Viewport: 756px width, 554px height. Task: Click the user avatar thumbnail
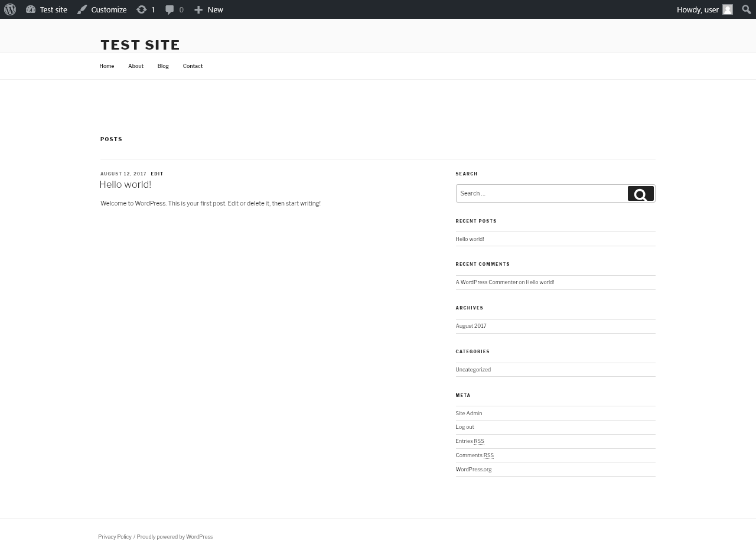(728, 9)
